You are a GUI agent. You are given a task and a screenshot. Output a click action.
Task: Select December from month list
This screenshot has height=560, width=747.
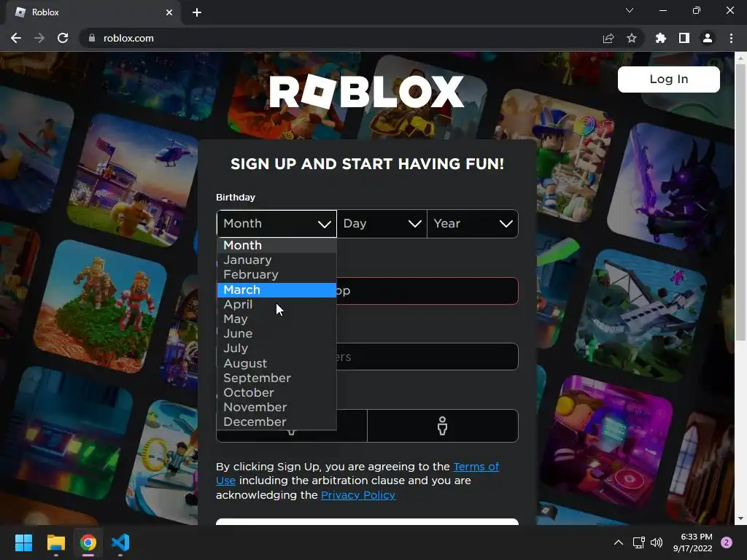(x=276, y=422)
